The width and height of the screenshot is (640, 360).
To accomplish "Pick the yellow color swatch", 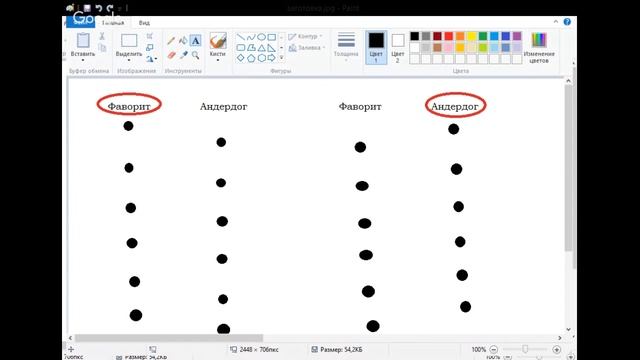I will click(x=471, y=36).
